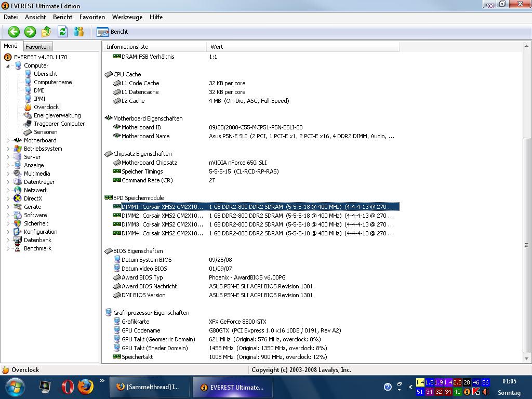Click the users toolbar icon

(79, 32)
